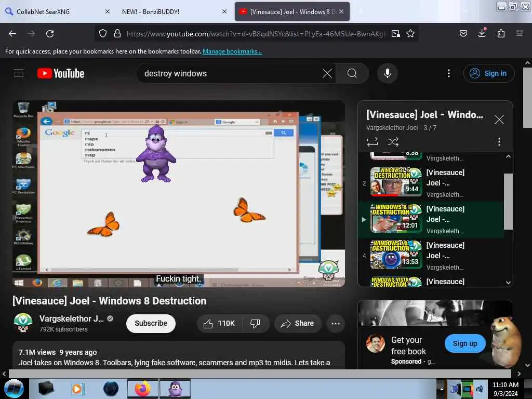Go to YouTube home via logo

coord(61,73)
